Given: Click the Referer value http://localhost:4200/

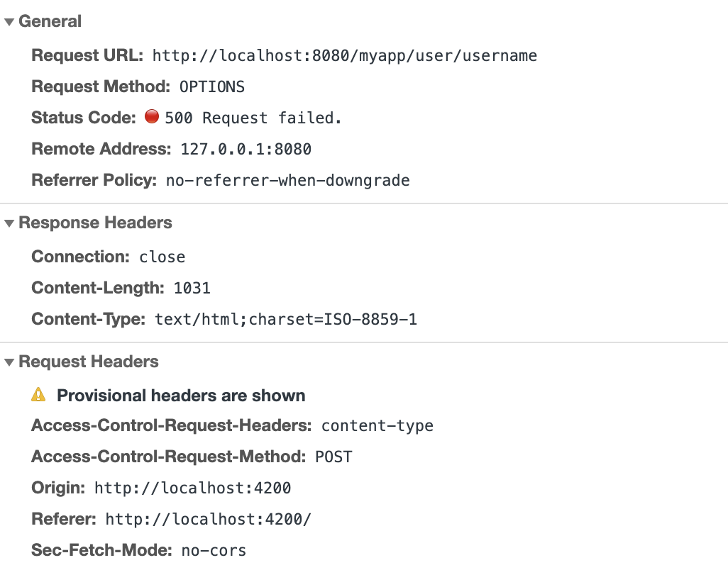Looking at the screenshot, I should pyautogui.click(x=209, y=520).
